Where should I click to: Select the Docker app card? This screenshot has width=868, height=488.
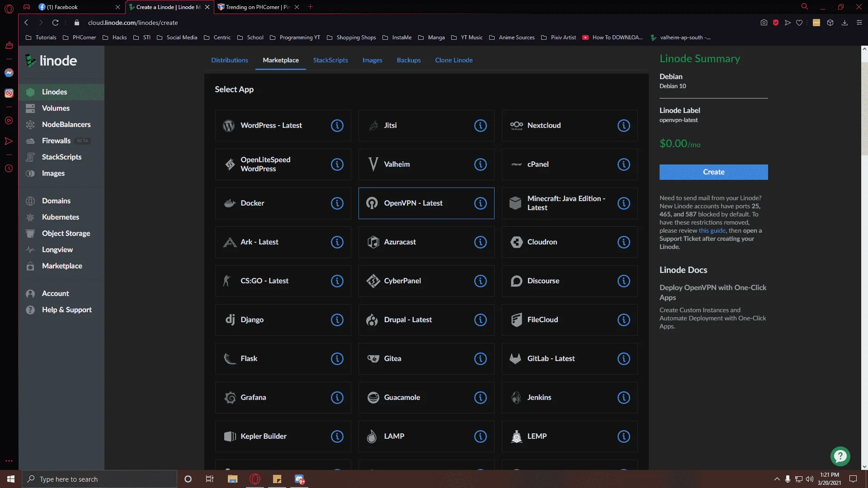(x=283, y=203)
